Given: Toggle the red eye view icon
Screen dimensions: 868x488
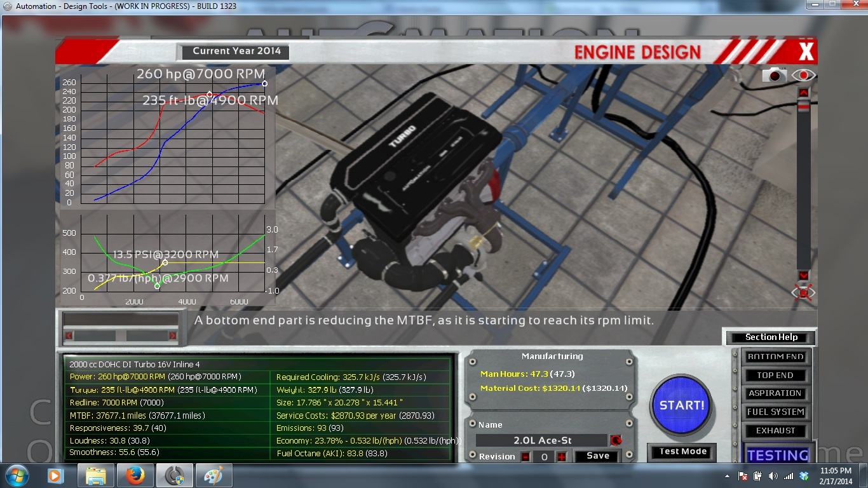Looking at the screenshot, I should [x=803, y=76].
